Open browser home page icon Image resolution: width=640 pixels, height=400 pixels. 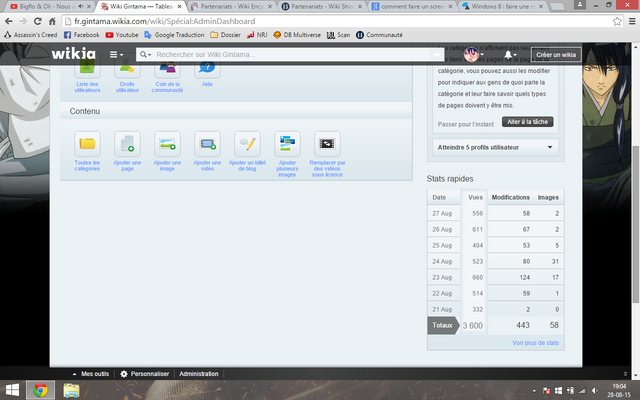pyautogui.click(x=52, y=21)
